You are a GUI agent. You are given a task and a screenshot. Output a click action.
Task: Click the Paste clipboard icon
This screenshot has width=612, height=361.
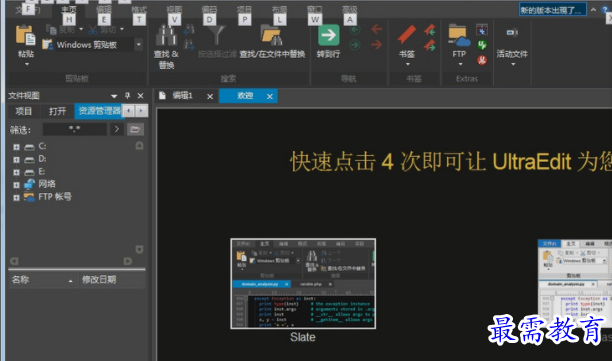[x=25, y=36]
